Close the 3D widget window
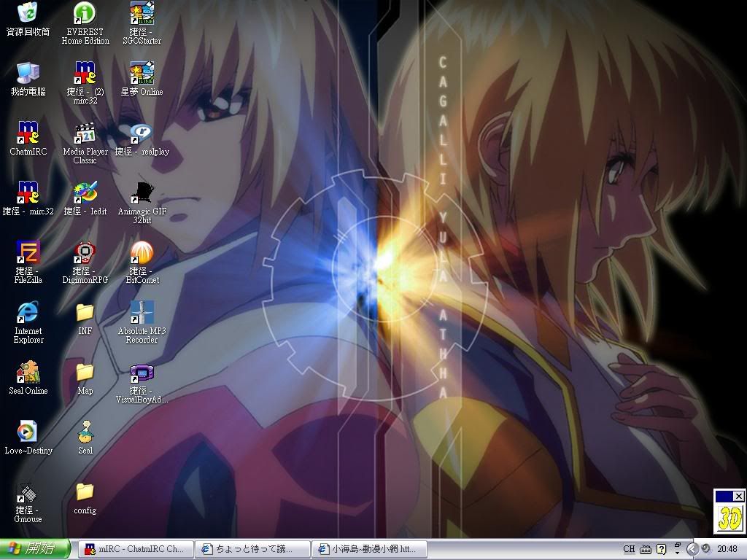The image size is (747, 560). click(x=738, y=496)
